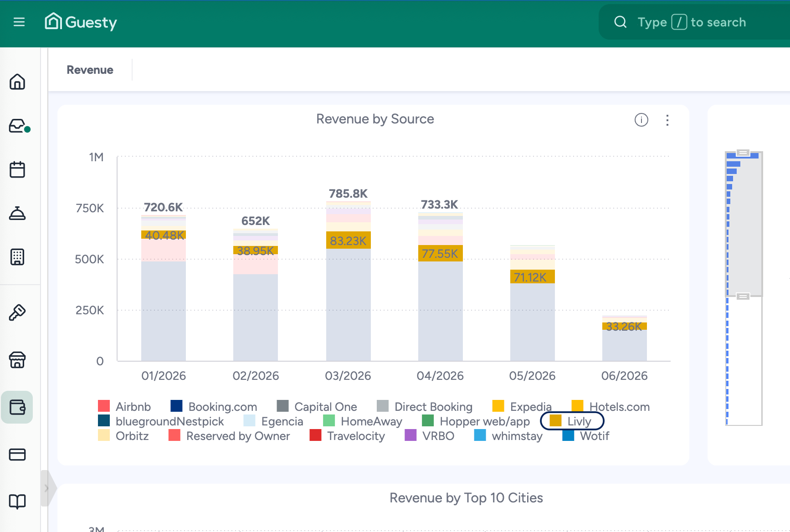
Task: Toggle Reserved by Owner legend entry
Action: (230, 435)
